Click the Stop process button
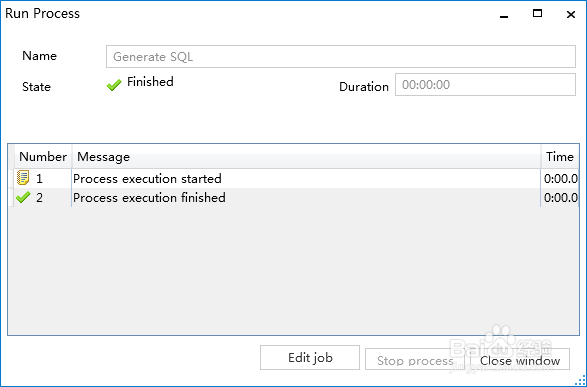The height and width of the screenshot is (387, 587). (x=415, y=360)
